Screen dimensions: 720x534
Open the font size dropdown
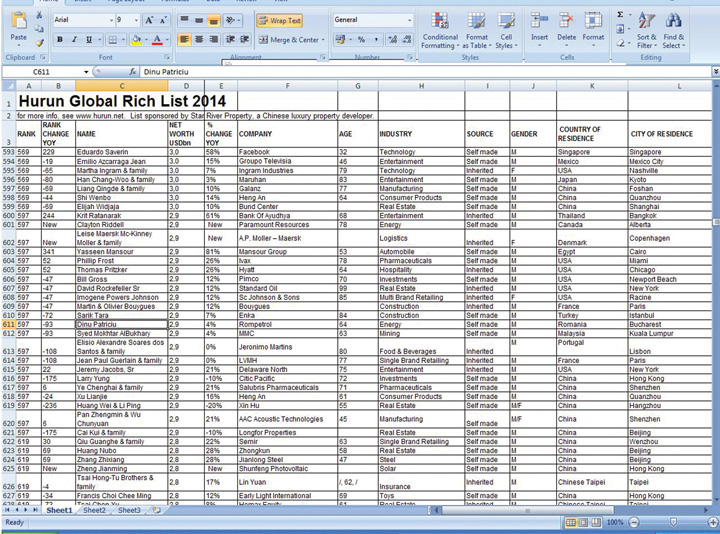136,20
